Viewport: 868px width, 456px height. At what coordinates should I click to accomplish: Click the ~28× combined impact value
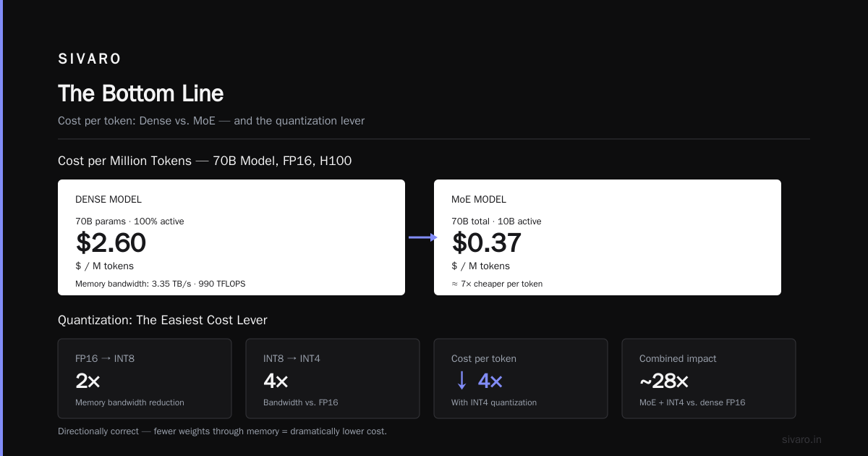click(x=664, y=381)
